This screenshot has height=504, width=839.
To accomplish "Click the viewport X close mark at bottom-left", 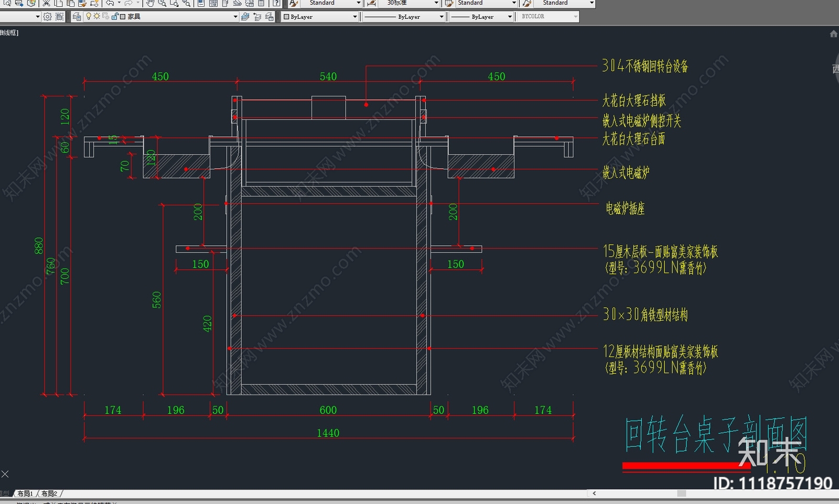I will pyautogui.click(x=5, y=474).
